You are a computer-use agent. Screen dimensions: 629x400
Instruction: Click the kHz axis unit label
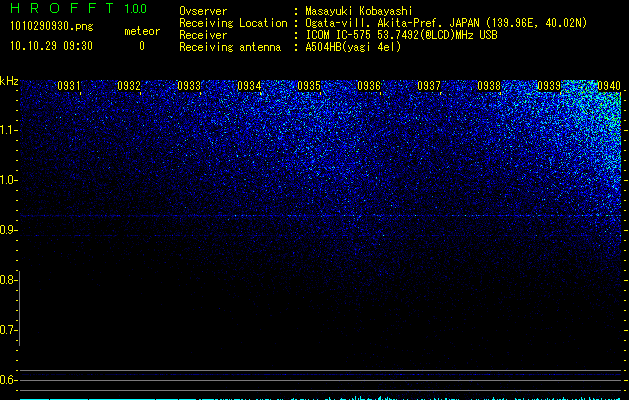coord(9,81)
